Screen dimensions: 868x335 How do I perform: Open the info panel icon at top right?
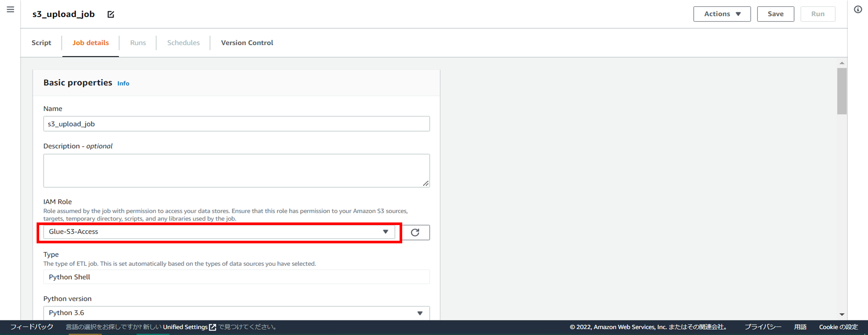coord(858,10)
